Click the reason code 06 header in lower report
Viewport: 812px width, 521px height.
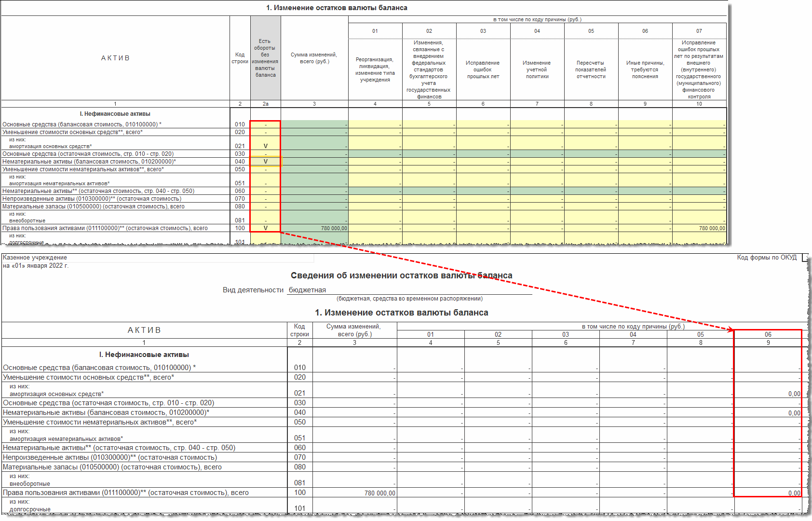click(x=768, y=334)
